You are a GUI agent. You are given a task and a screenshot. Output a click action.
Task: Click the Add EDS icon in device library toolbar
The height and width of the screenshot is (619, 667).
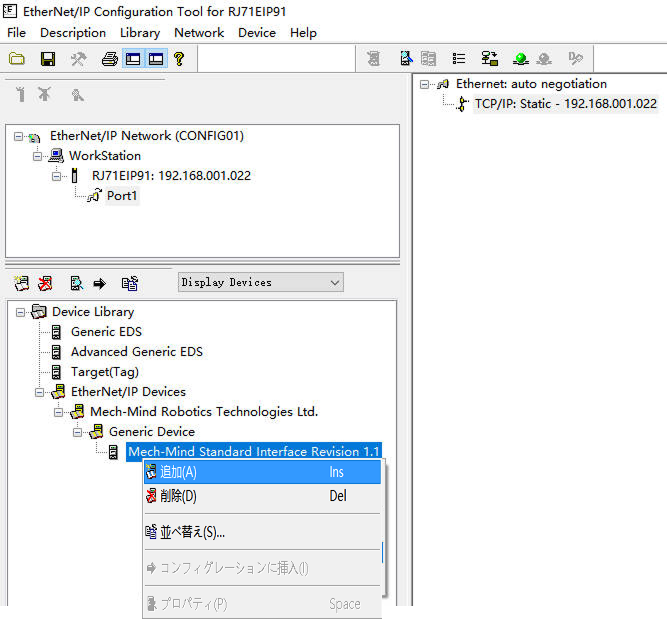coord(21,283)
